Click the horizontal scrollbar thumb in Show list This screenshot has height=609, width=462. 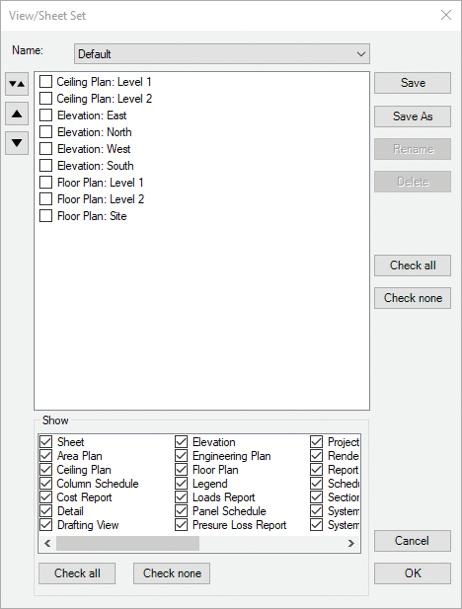127,543
